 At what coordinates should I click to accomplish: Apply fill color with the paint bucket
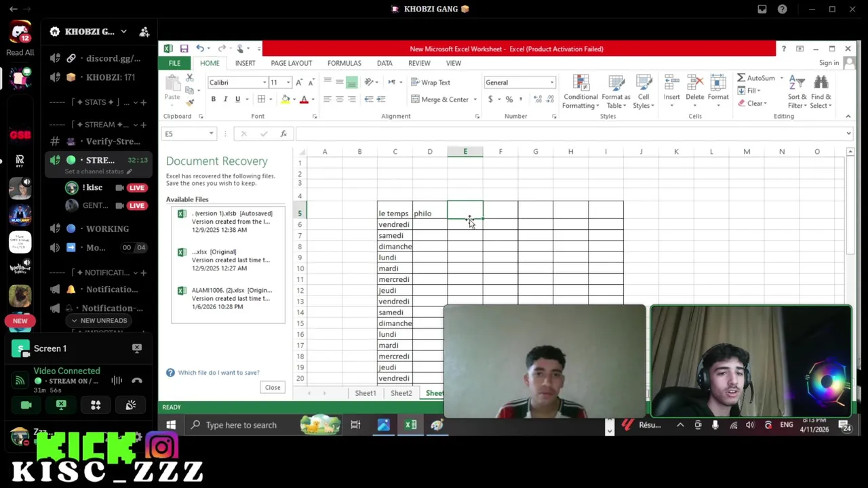(285, 99)
